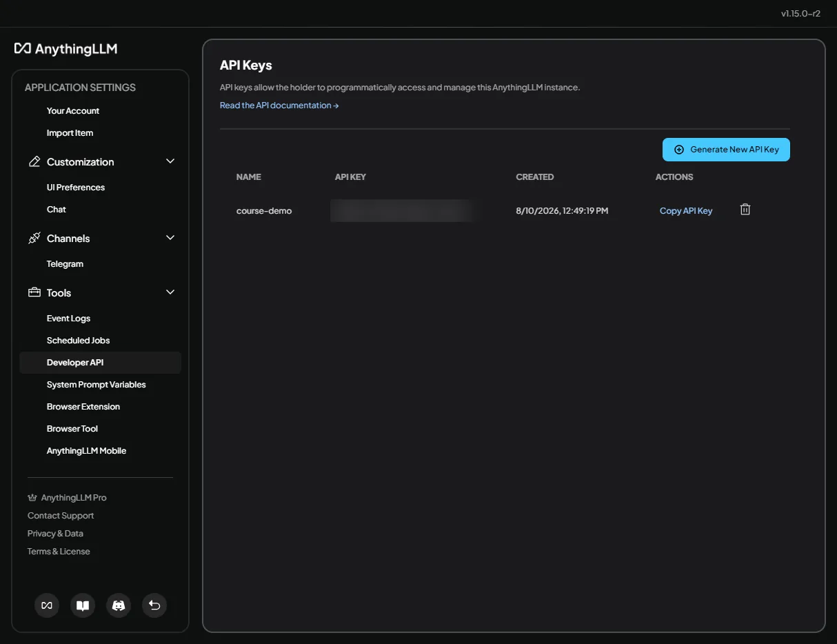Collapse the Customization section chevron
837x644 pixels.
coord(170,161)
